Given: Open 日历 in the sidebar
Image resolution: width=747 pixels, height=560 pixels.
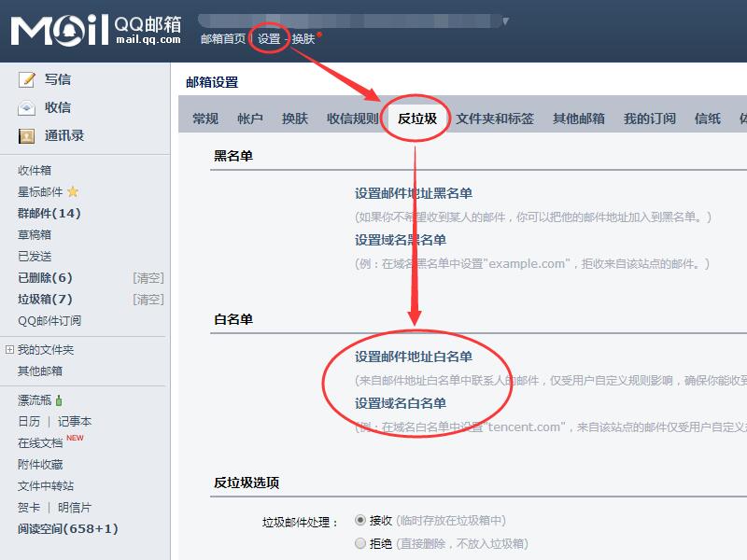Looking at the screenshot, I should 29,421.
